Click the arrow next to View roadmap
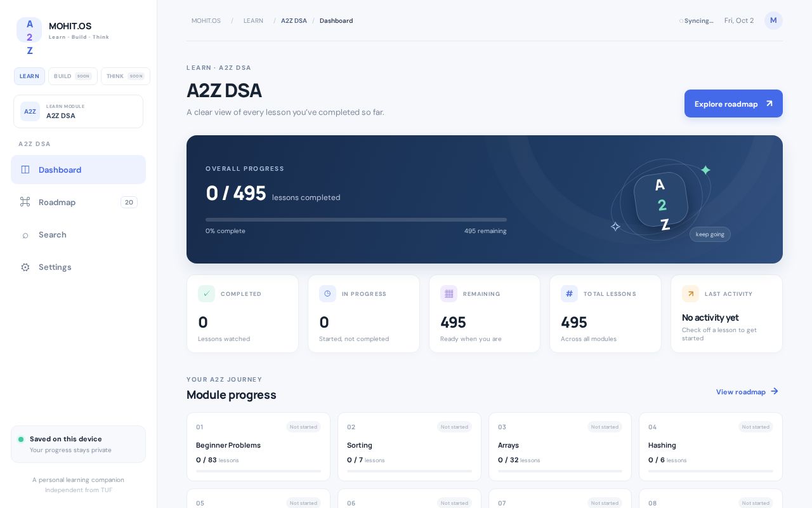This screenshot has height=508, width=812. tap(775, 391)
